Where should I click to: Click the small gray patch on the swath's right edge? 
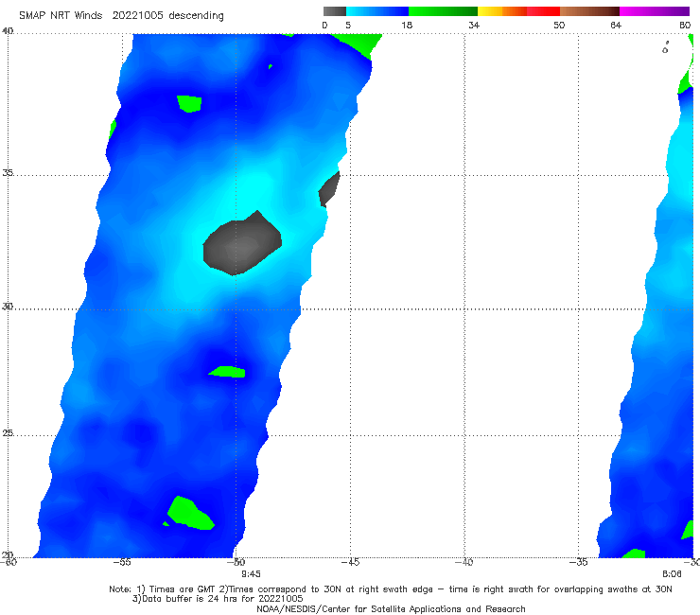point(329,189)
